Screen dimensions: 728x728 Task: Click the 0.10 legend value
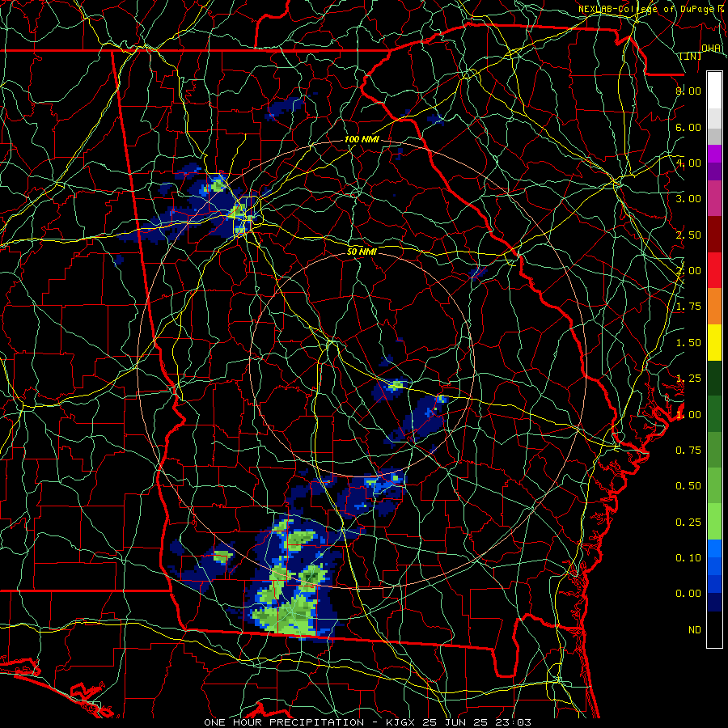(688, 558)
